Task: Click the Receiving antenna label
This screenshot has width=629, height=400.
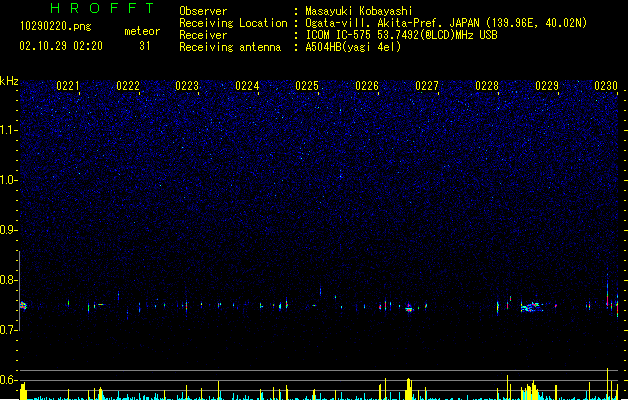Action: tap(230, 47)
